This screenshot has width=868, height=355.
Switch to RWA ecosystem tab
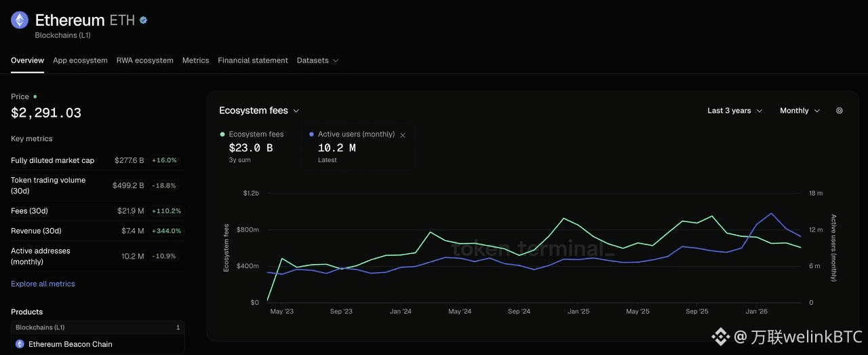(144, 60)
